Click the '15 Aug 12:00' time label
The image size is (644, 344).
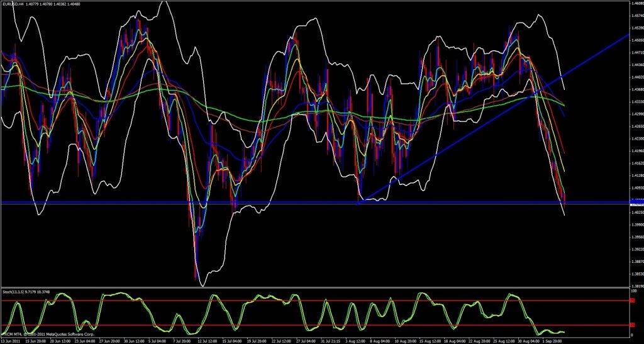[x=430, y=341]
